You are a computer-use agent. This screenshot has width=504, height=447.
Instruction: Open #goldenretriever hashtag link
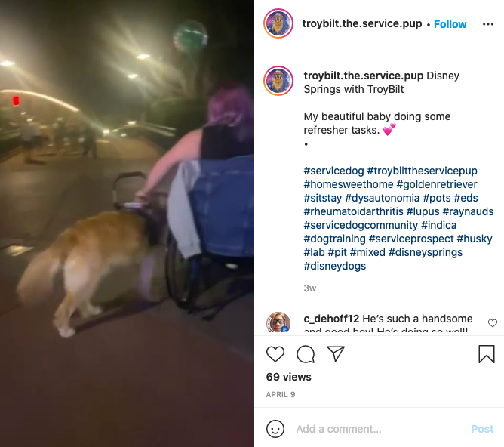[x=437, y=184]
